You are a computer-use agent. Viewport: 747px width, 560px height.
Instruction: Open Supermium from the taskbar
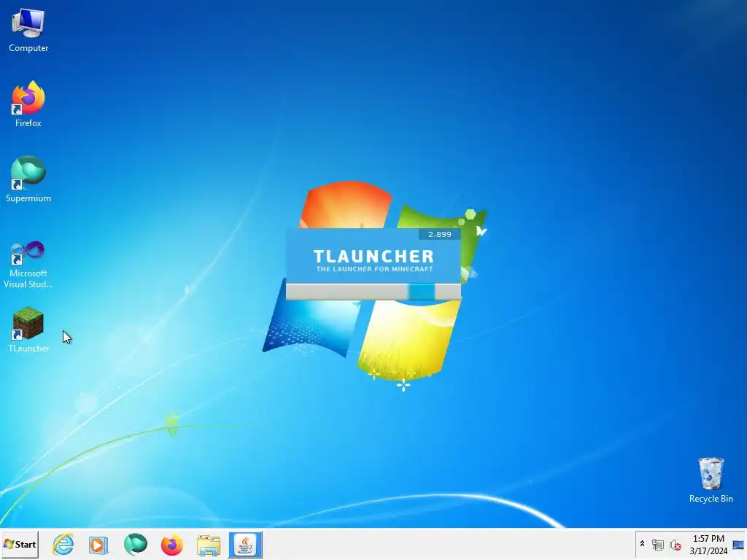pos(135,544)
